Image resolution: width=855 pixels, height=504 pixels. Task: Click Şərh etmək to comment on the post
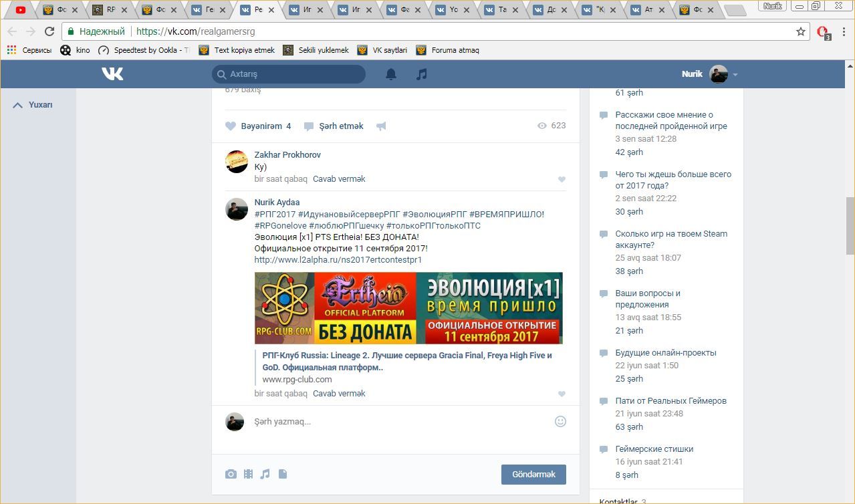click(334, 126)
